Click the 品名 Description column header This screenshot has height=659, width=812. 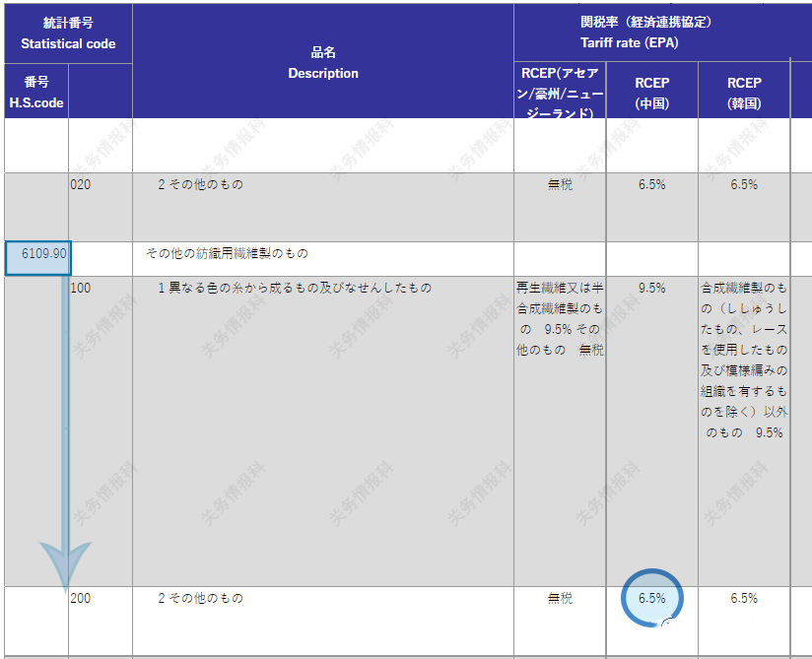click(x=322, y=61)
